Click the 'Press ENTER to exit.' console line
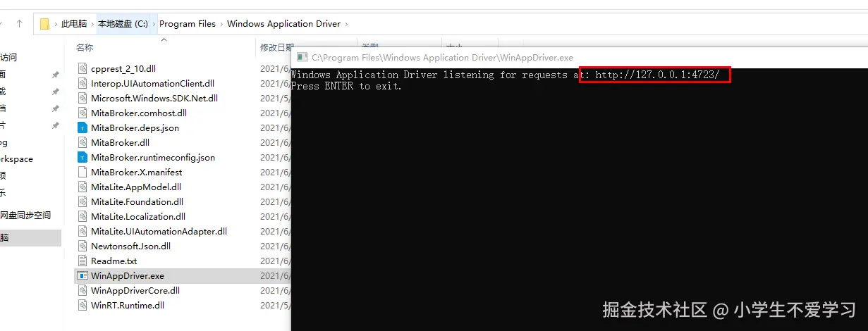868x331 pixels. click(346, 86)
